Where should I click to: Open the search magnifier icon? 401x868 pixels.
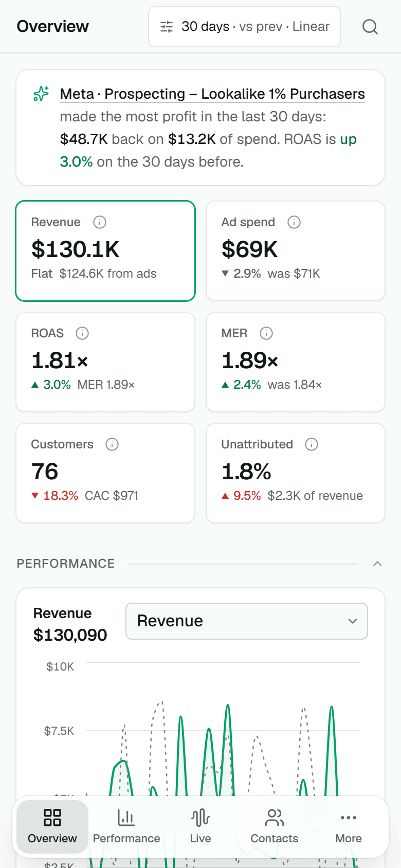pyautogui.click(x=370, y=27)
